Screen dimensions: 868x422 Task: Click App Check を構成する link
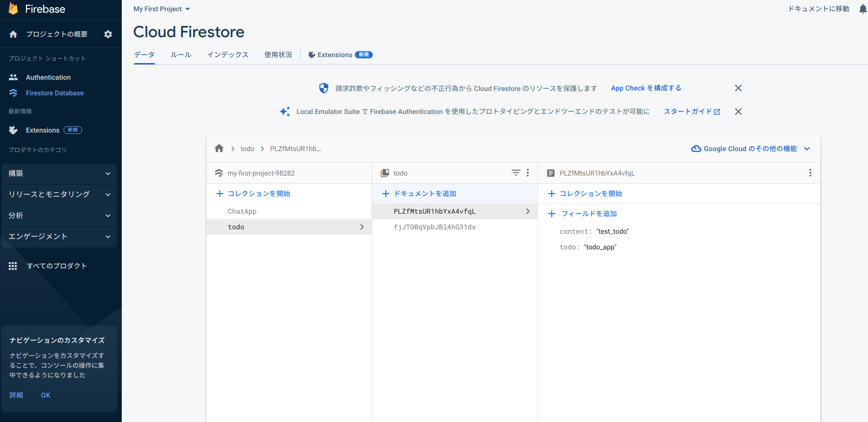pos(646,88)
